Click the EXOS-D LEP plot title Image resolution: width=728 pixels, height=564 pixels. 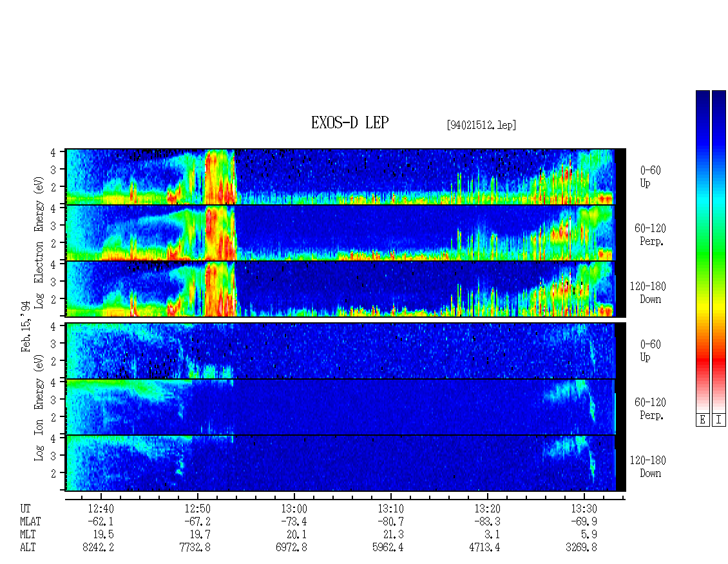(x=350, y=123)
